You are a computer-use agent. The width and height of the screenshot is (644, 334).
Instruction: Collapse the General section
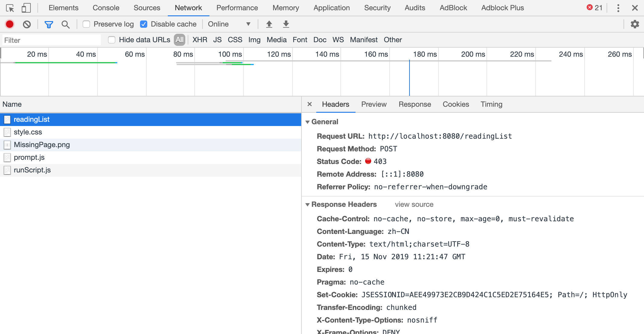point(308,122)
